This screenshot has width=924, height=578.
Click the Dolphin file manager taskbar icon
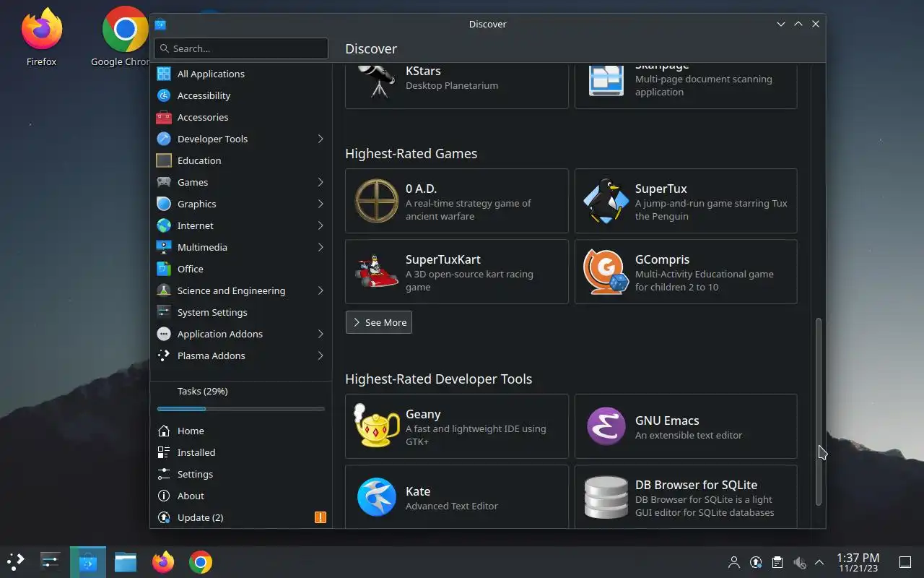click(126, 561)
